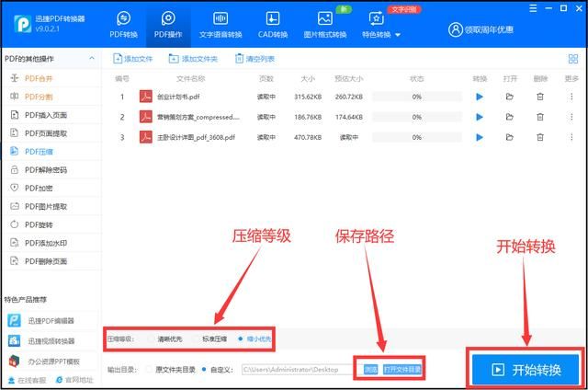Select PDF删除页面 in sidebar
This screenshot has width=588, height=390.
[51, 261]
